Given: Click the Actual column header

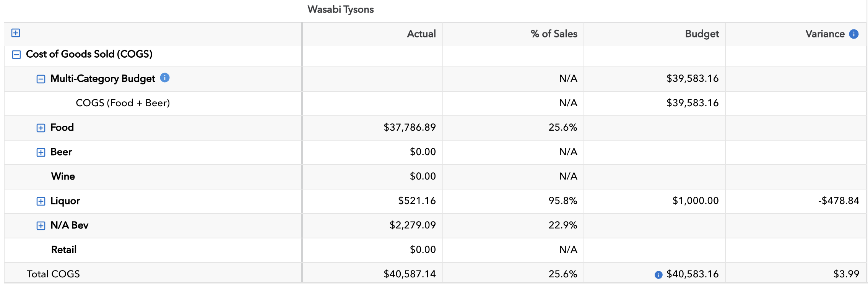Looking at the screenshot, I should 421,34.
